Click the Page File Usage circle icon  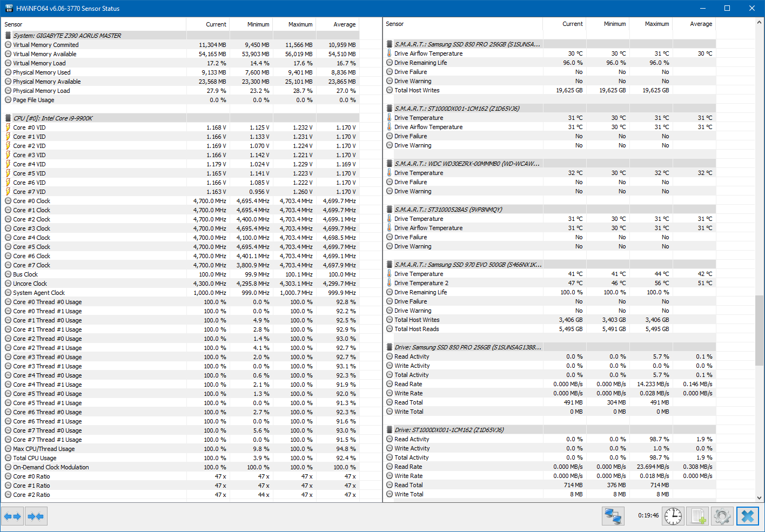point(8,100)
